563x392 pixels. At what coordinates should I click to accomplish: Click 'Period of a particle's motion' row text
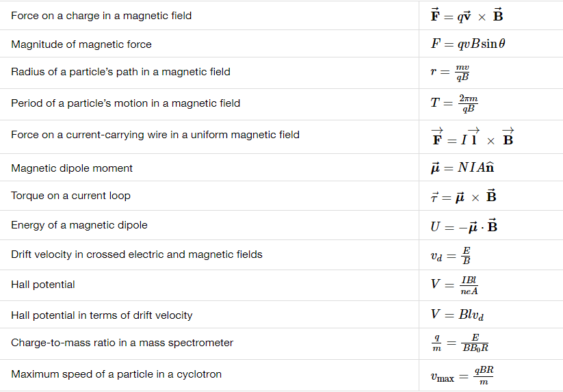click(x=126, y=103)
